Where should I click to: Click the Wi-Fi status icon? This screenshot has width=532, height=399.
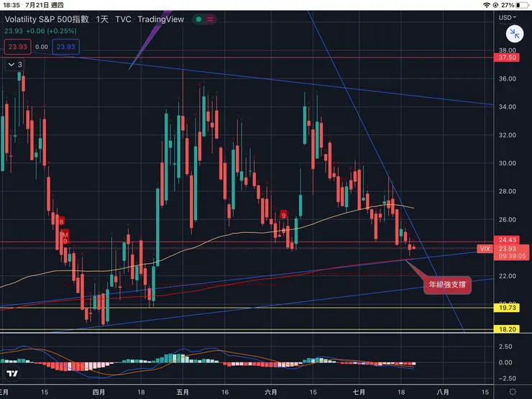coord(487,5)
